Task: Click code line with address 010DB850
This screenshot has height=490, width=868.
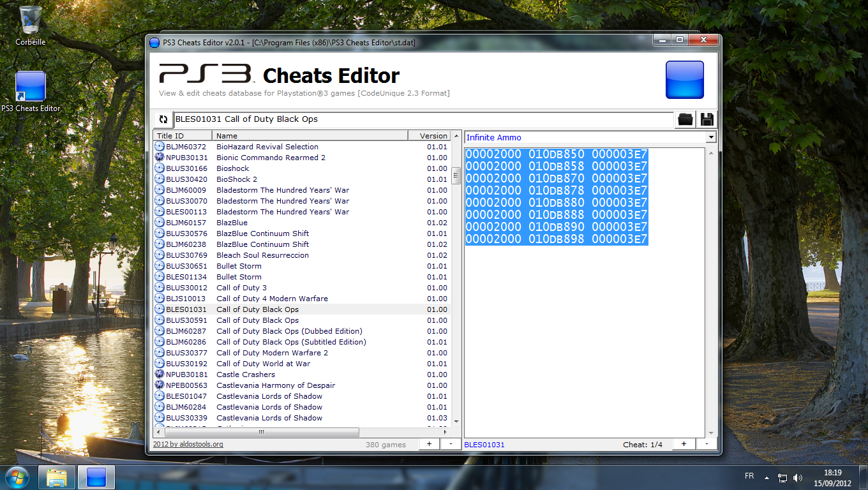Action: [557, 154]
